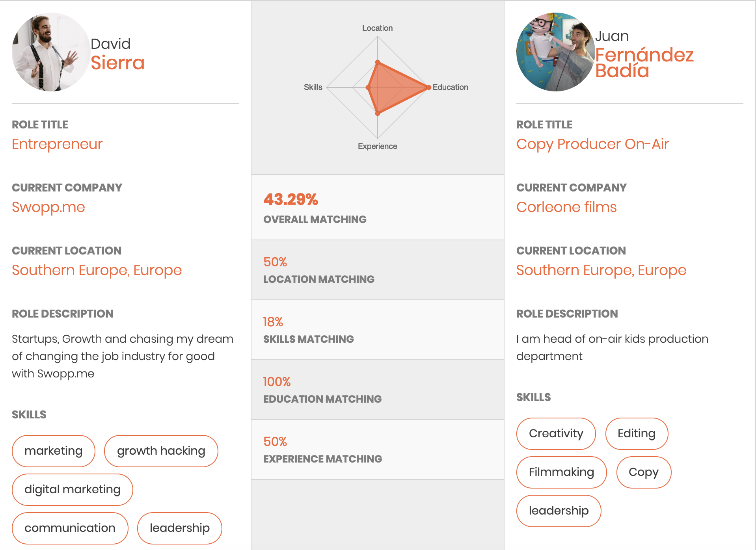Click the 43.29% overall matching score
Image resolution: width=756 pixels, height=550 pixels.
[290, 199]
